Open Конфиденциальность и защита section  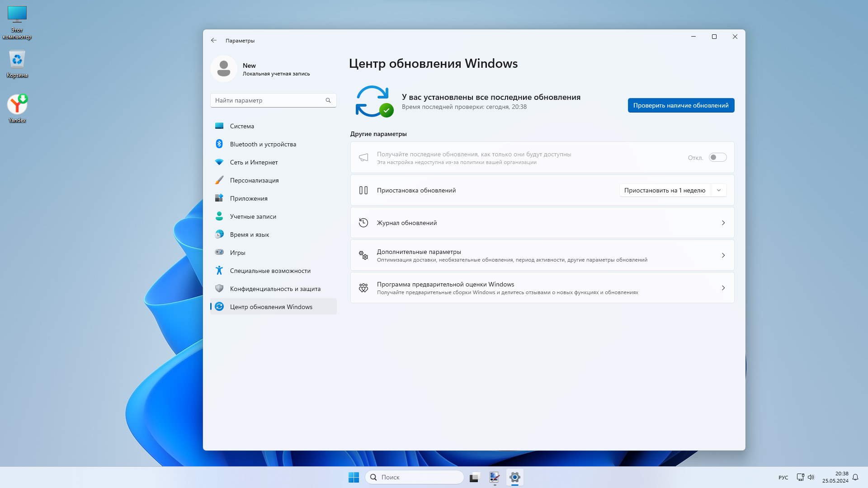coord(275,289)
